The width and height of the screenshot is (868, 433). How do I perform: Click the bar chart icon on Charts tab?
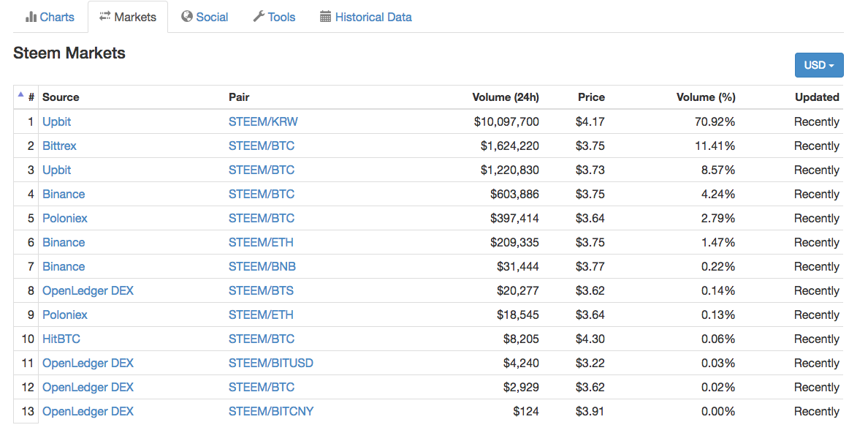pos(31,17)
